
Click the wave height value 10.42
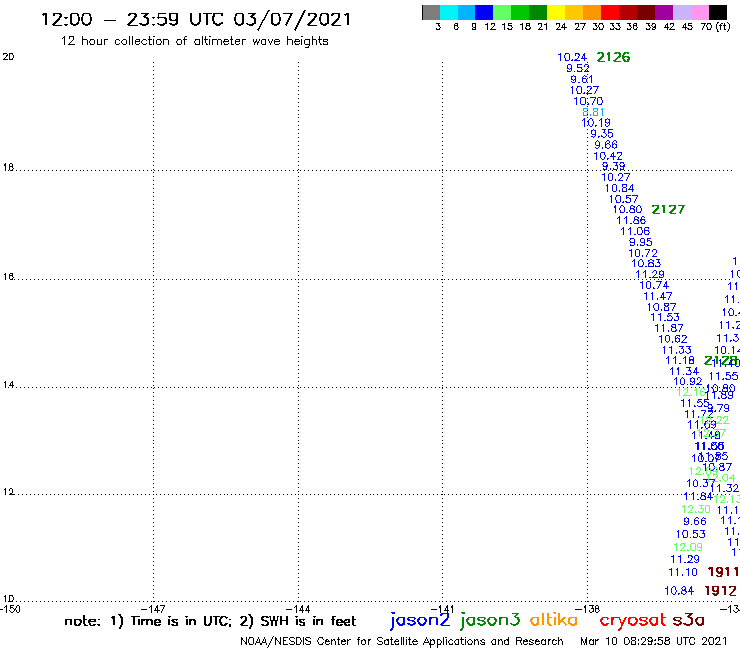tap(608, 156)
